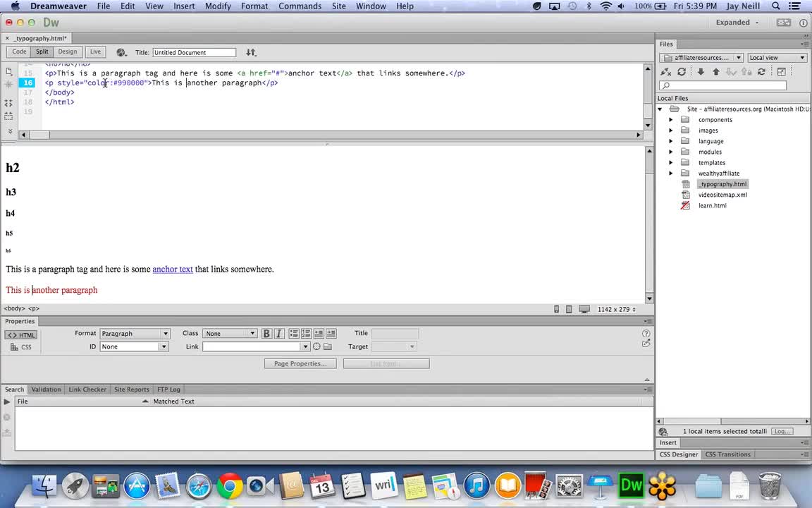Click the Italic formatting button in Properties
This screenshot has width=812, height=508.
tap(278, 334)
